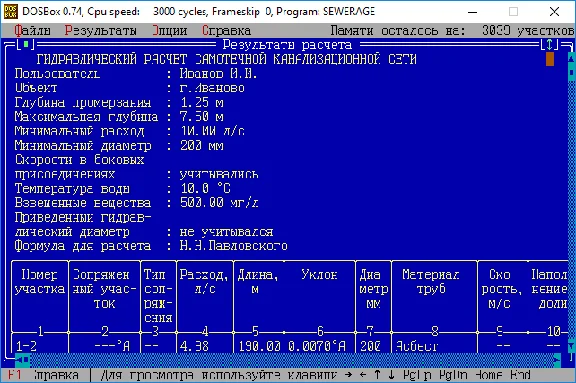Image resolution: width=576 pixels, height=383 pixels.
Task: Click the horizontal scrollbar right arrow
Action: [x=557, y=359]
